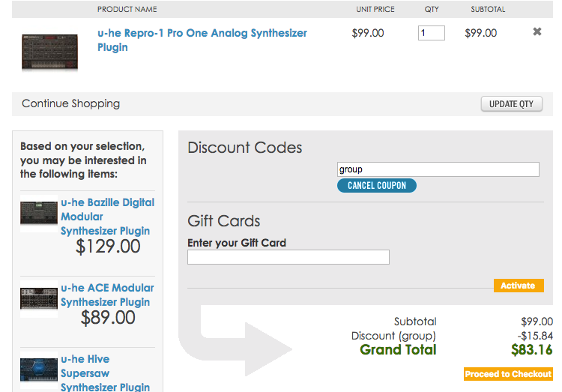Image resolution: width=562 pixels, height=392 pixels.
Task: Click the quantity input field
Action: (x=431, y=33)
